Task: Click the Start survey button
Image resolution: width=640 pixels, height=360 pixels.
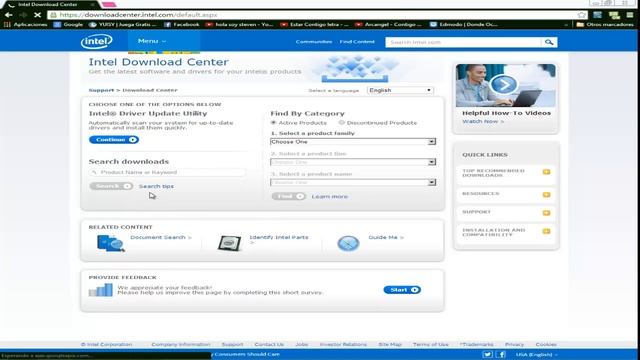Action: click(x=402, y=290)
